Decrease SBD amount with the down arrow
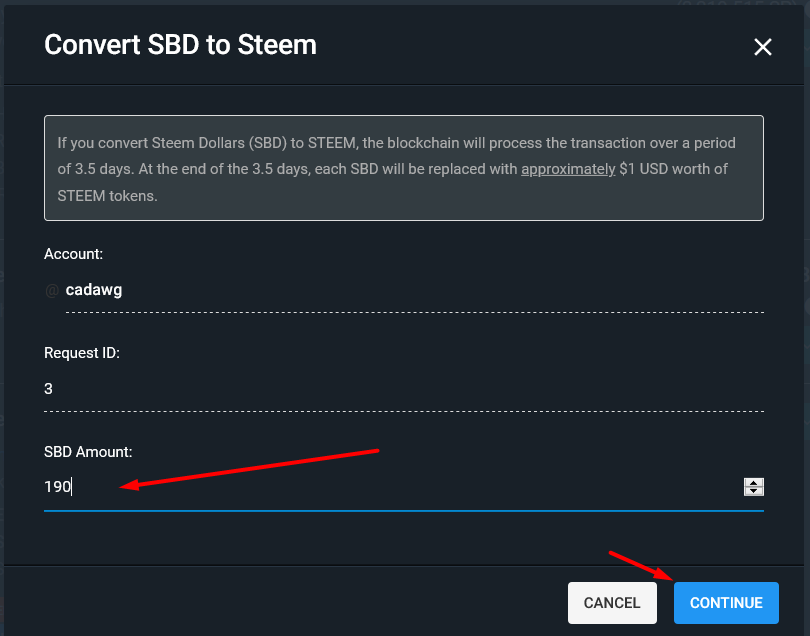The height and width of the screenshot is (636, 810). 754,491
